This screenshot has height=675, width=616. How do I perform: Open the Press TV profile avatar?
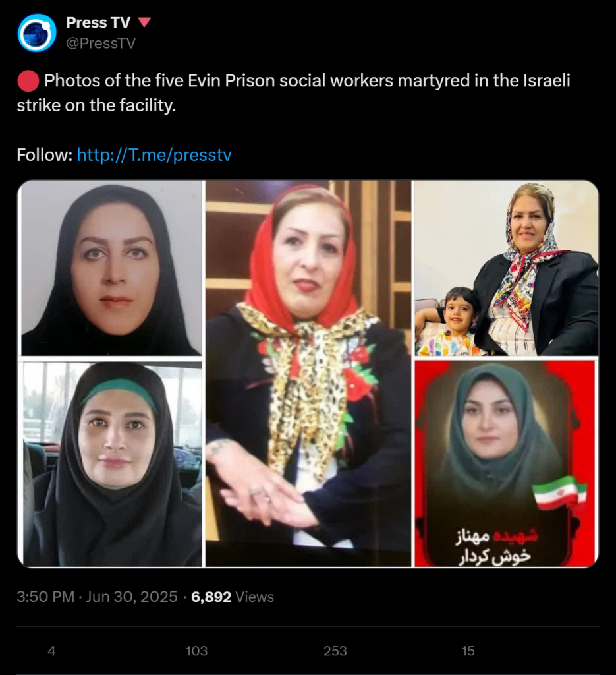(37, 33)
